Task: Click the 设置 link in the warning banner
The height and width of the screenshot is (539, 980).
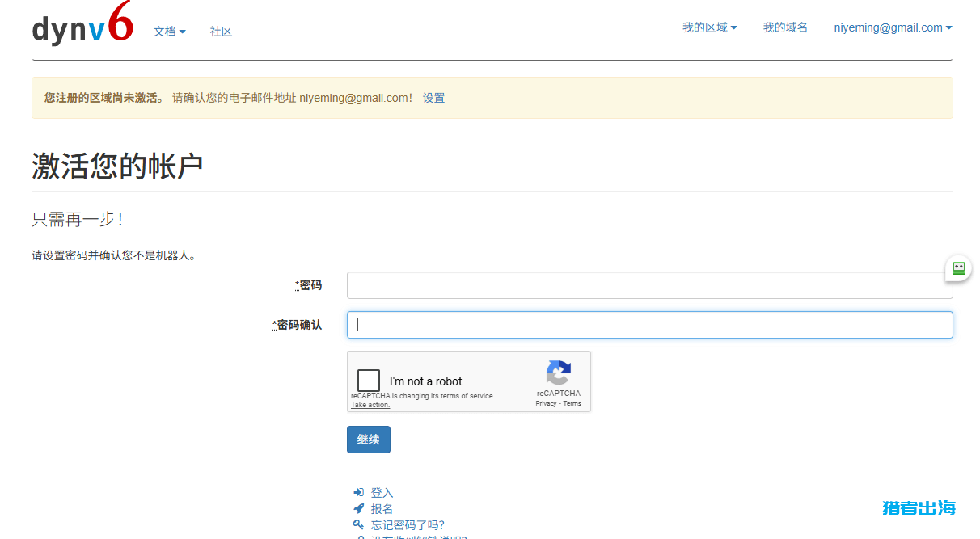Action: coord(433,98)
